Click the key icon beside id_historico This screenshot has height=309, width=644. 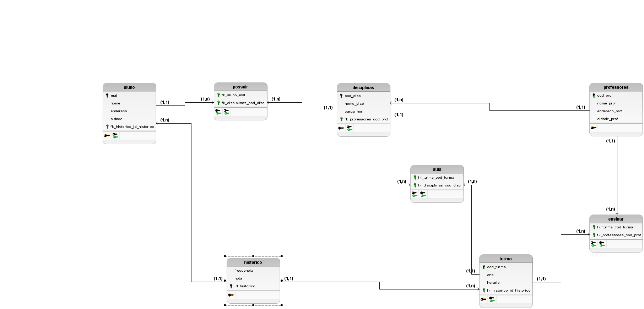click(231, 286)
